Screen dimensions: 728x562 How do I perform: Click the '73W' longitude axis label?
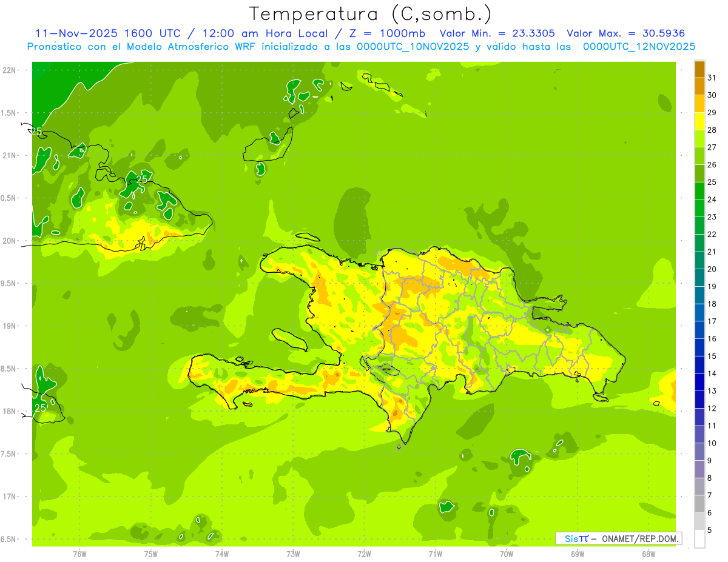[x=293, y=554]
